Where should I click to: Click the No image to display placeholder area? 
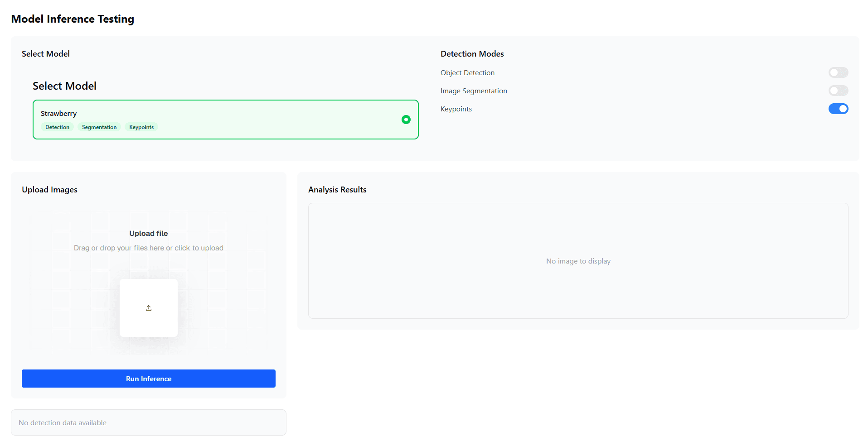(578, 261)
